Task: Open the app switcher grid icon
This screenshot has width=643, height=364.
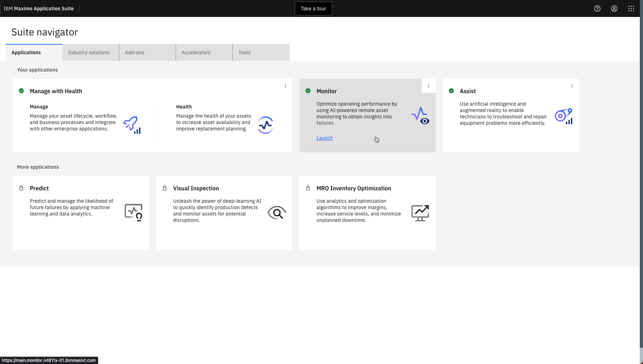Action: [x=631, y=9]
